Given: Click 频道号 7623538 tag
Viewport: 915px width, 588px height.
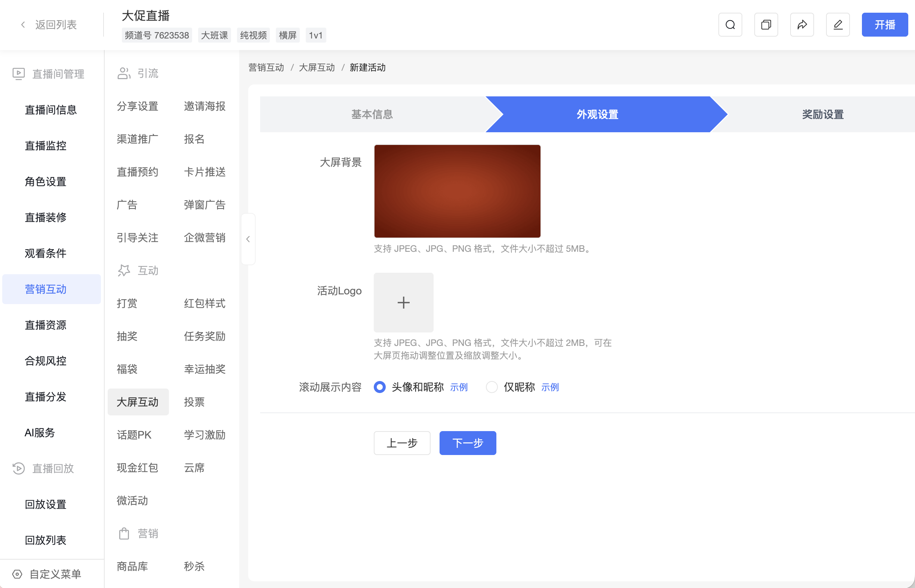Looking at the screenshot, I should click(x=157, y=35).
